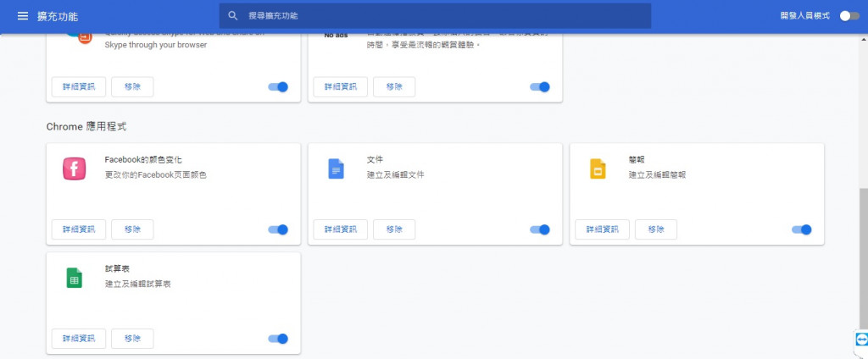The image size is (868, 359).
Task: Turn off the 試算表 app toggle
Action: 278,339
